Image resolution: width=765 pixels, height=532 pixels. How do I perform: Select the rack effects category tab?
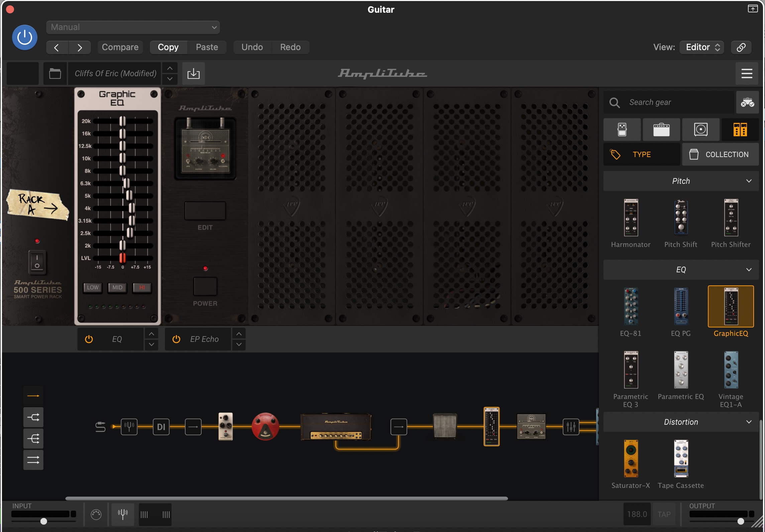click(740, 129)
